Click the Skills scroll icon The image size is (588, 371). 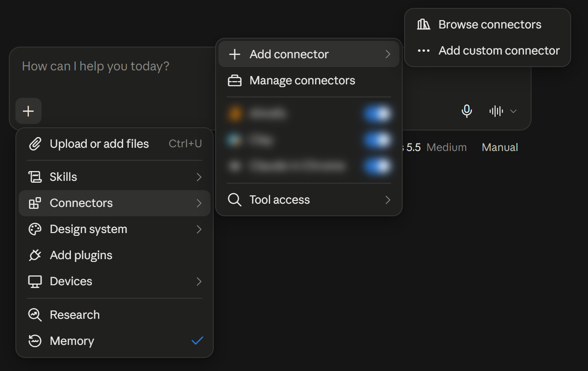35,177
